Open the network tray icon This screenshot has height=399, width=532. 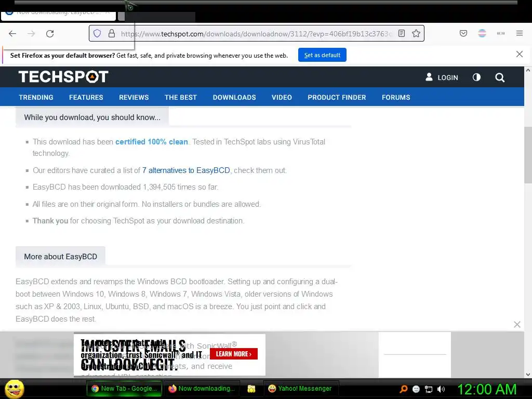(429, 389)
